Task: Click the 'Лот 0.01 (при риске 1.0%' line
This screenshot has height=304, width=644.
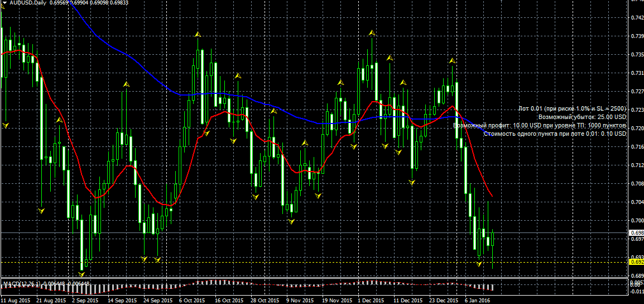Action: click(573, 108)
